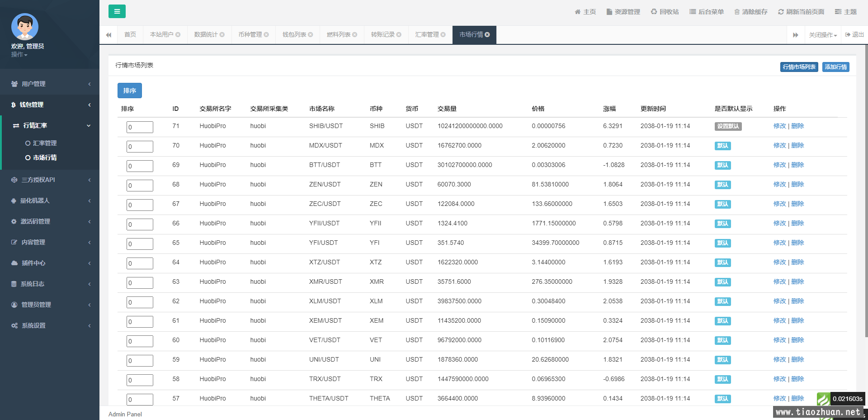Expand 管理员管理 sidebar menu

(x=50, y=305)
